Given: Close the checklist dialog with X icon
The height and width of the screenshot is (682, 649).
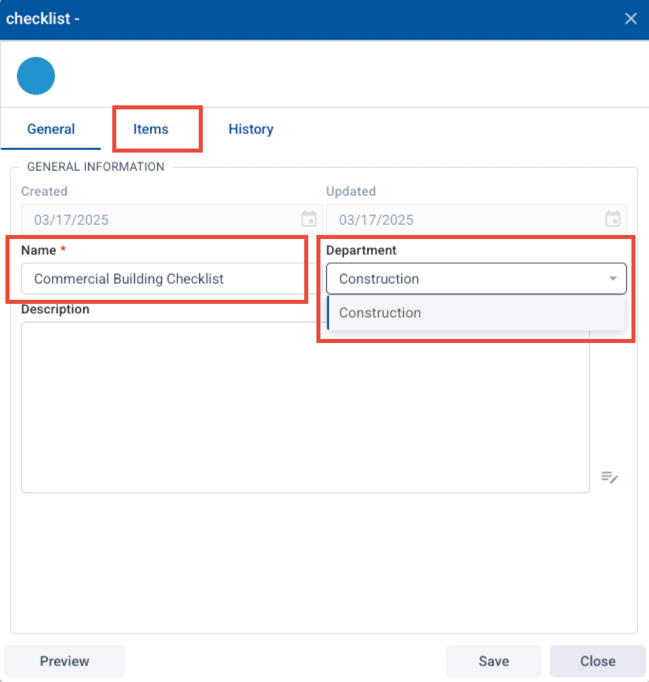Looking at the screenshot, I should [630, 19].
